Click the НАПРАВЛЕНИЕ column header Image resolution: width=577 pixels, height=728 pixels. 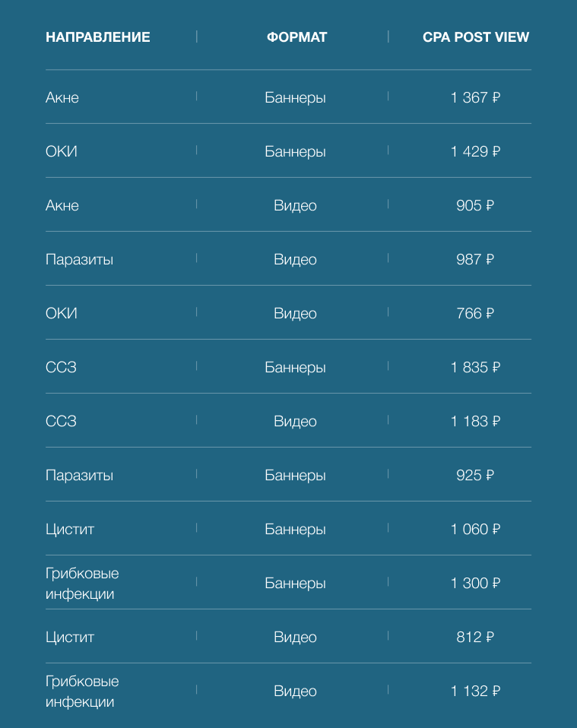pyautogui.click(x=98, y=37)
